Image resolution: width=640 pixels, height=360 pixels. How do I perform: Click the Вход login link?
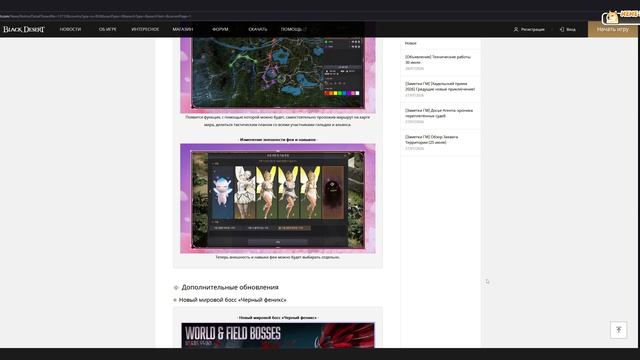click(x=568, y=29)
